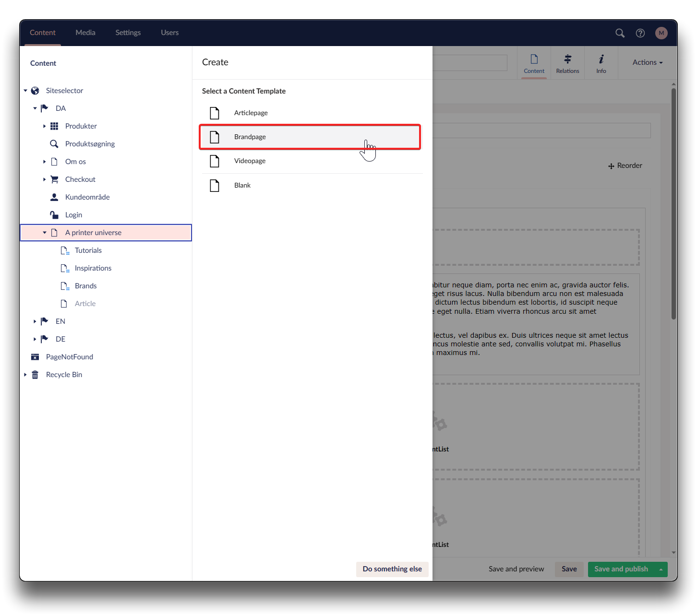Click the Do something else button
Viewport: 697px width, 616px height.
click(392, 569)
